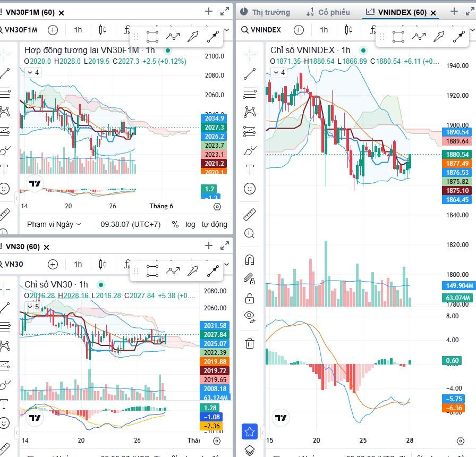Expand the indicator legend with count 5 in VN30 chart
Image resolution: width=476 pixels, height=457 pixels.
33,307
